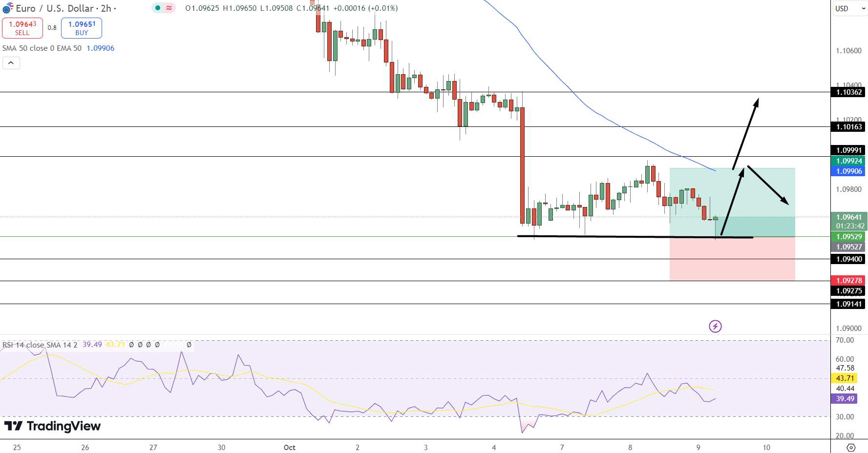
Task: Click the OHLC values readout at top
Action: 292,8
